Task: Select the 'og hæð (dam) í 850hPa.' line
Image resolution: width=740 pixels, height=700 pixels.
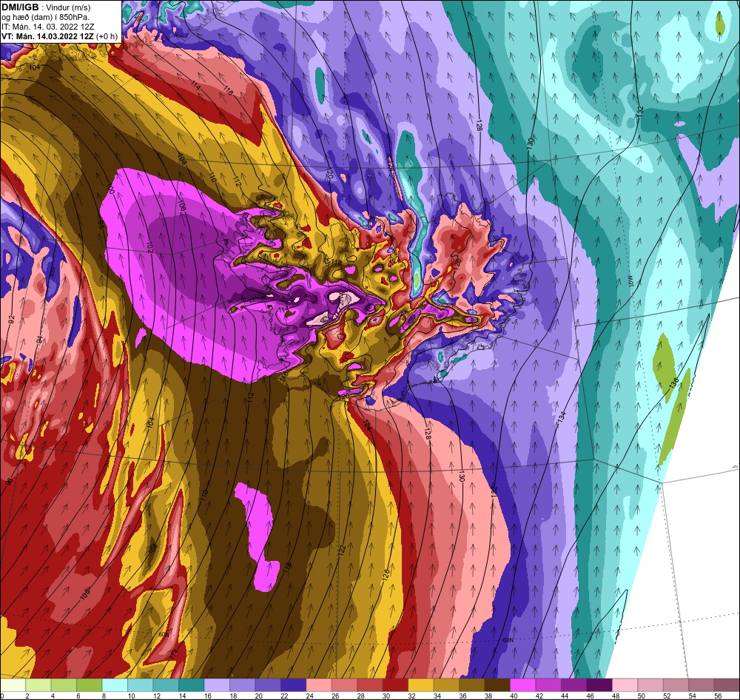Action: [x=45, y=18]
